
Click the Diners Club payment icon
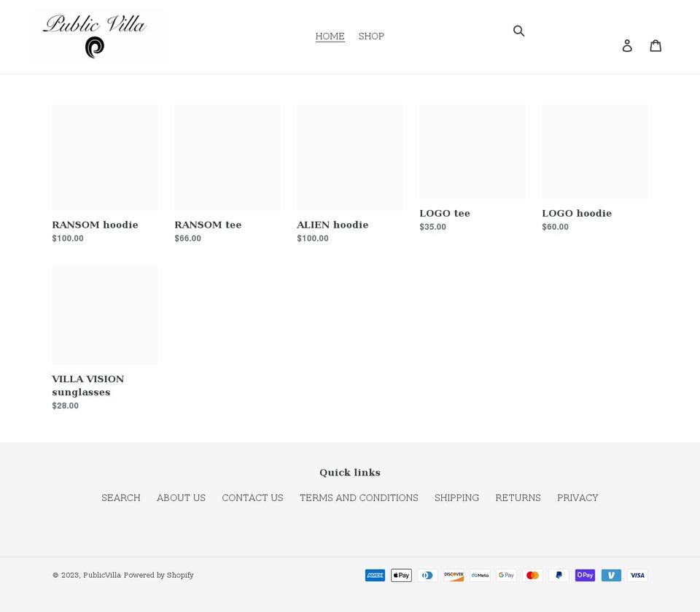428,576
